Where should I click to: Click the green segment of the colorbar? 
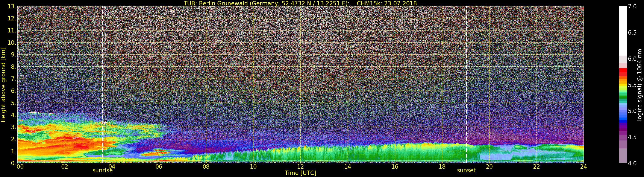623,96
